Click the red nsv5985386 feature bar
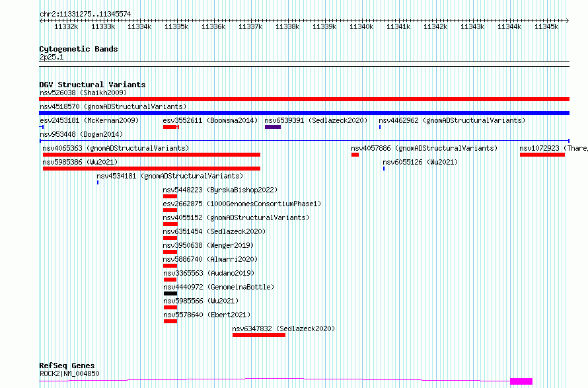The image size is (588, 388). [151, 169]
